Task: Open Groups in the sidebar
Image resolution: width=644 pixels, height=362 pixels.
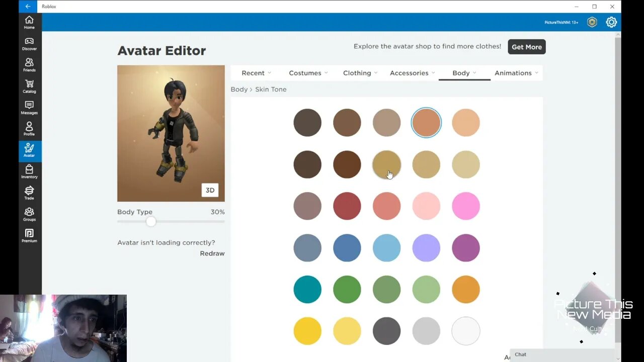Action: 29,215
